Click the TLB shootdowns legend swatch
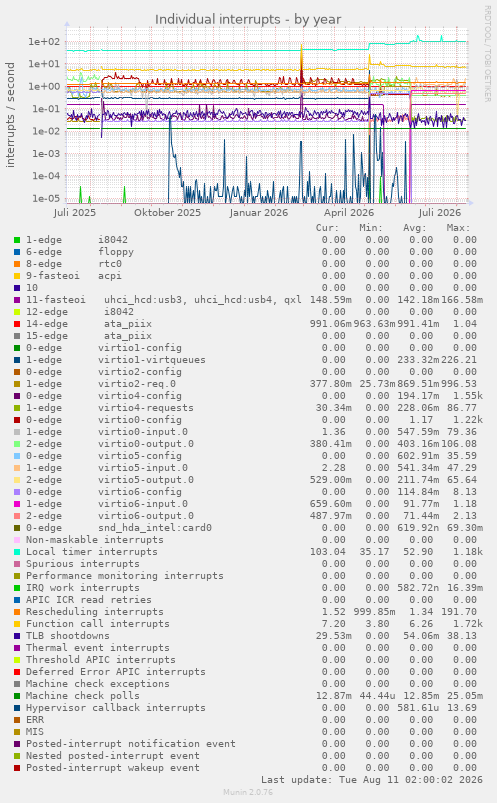The image size is (497, 803). [17, 636]
